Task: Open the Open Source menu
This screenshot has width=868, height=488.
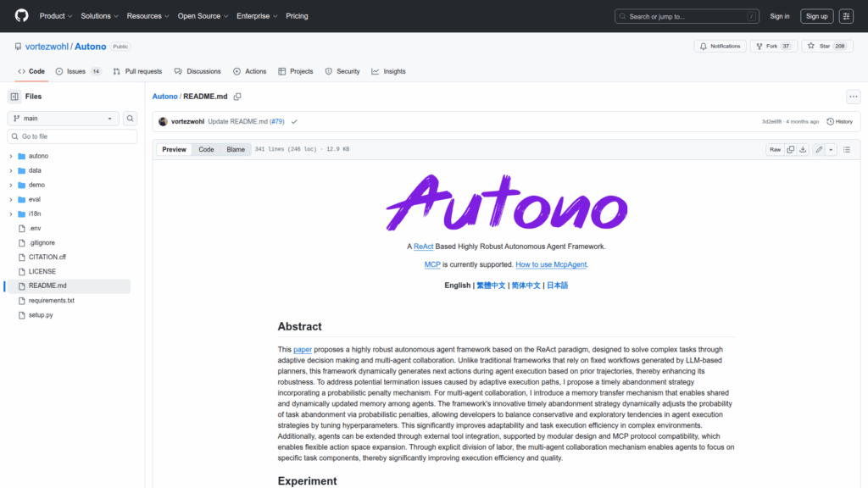Action: click(x=203, y=16)
